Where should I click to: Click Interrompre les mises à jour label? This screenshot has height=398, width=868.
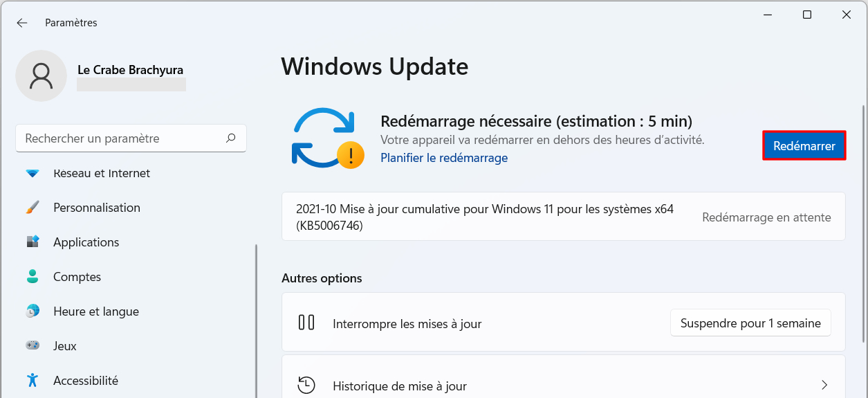[407, 324]
